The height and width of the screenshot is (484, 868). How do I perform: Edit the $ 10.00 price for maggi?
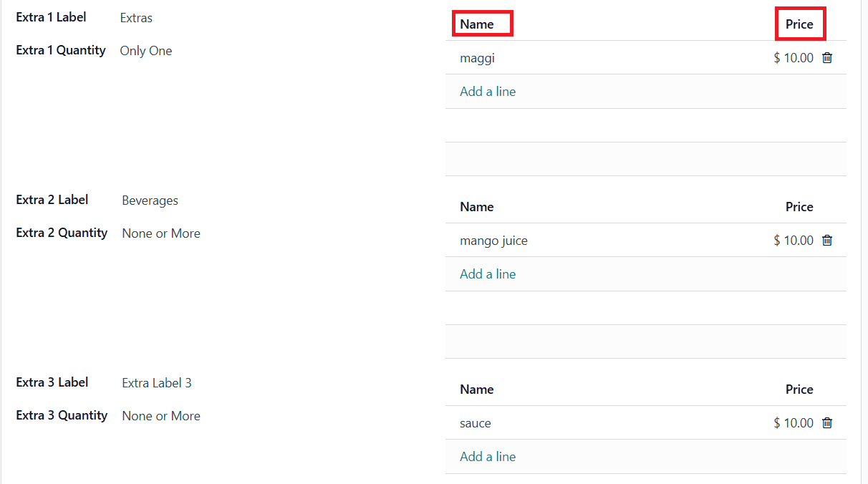(794, 58)
